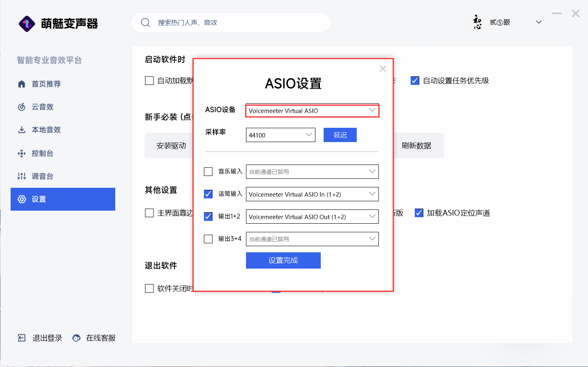The image size is (588, 367).
Task: Click the download icon beside 本地音效
Action: coord(22,130)
